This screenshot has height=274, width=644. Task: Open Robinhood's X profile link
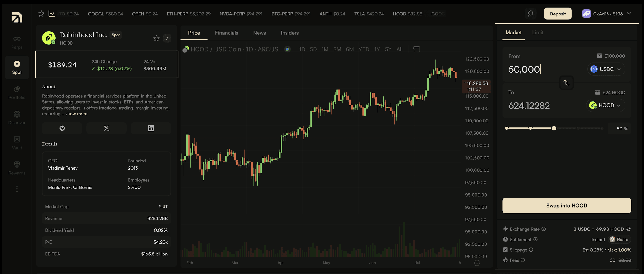pos(106,128)
